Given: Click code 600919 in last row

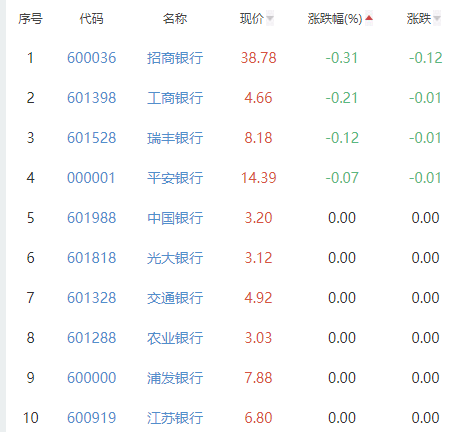Looking at the screenshot, I should pyautogui.click(x=92, y=418).
